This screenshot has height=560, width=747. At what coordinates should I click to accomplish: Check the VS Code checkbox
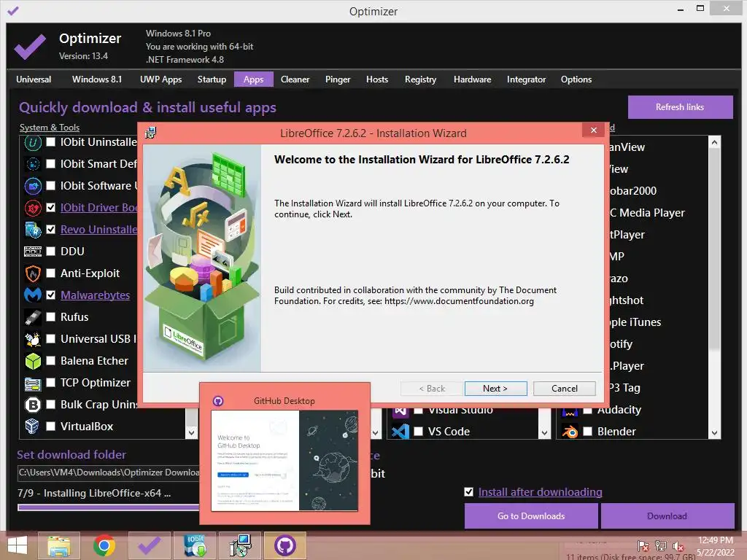[x=418, y=432]
